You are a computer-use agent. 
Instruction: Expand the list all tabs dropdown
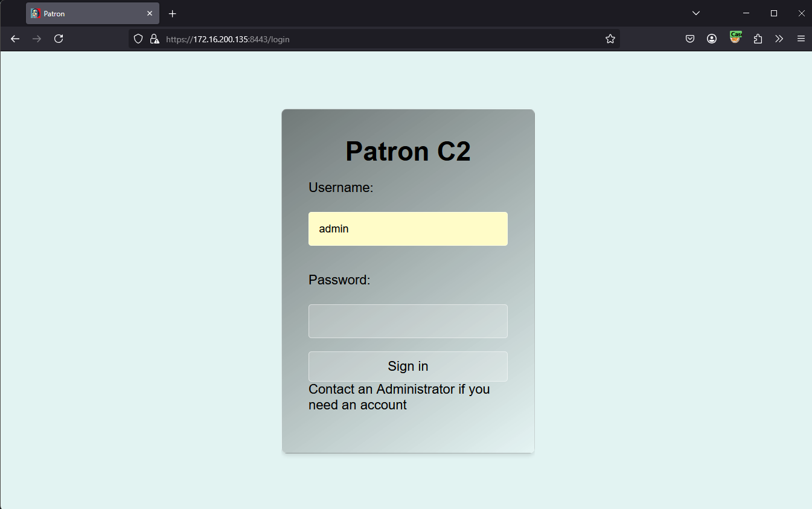click(696, 13)
